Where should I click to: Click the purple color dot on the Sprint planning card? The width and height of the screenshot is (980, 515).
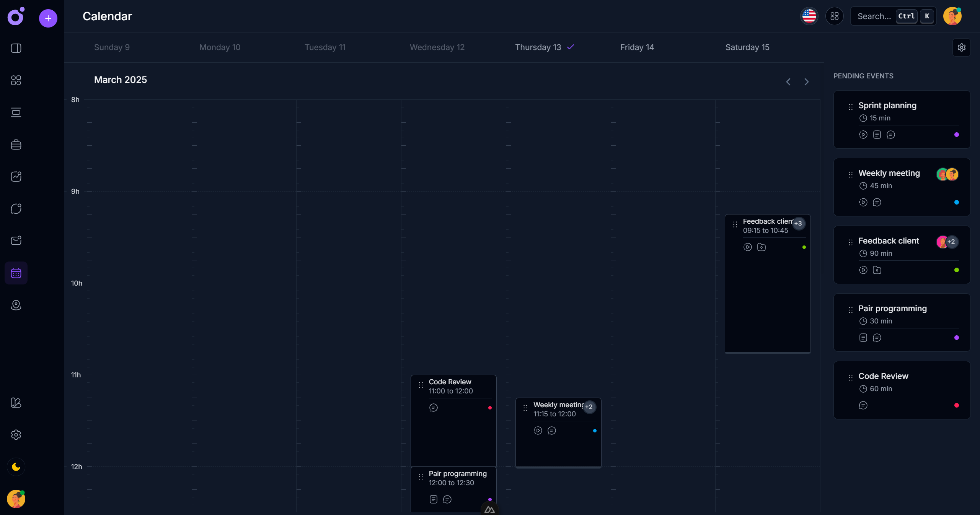956,134
